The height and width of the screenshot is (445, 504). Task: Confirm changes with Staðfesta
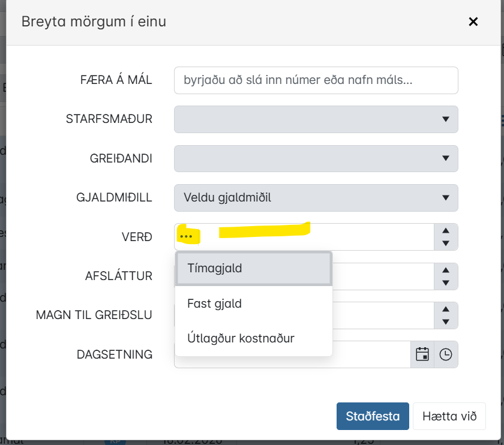pyautogui.click(x=373, y=416)
